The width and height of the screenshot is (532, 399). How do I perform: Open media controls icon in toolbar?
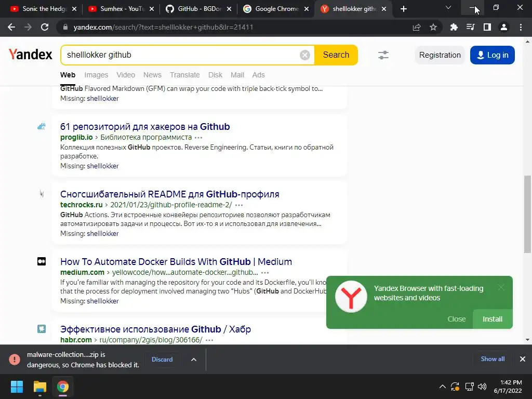(470, 27)
